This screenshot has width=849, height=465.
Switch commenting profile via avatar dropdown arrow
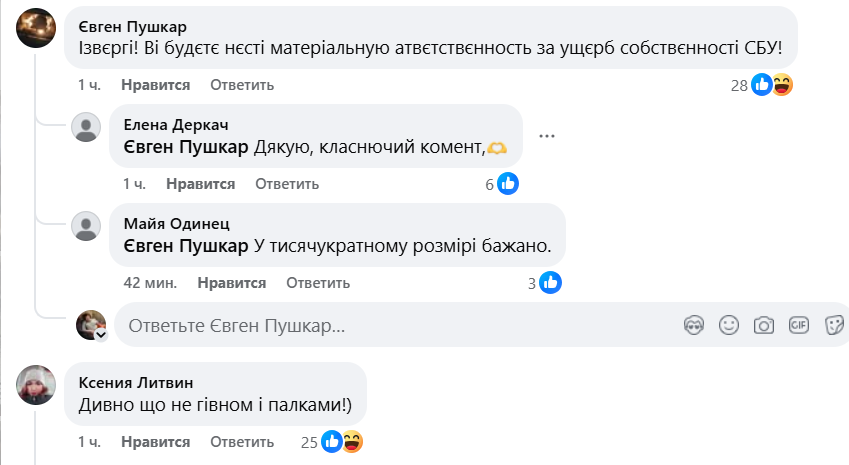tap(100, 335)
